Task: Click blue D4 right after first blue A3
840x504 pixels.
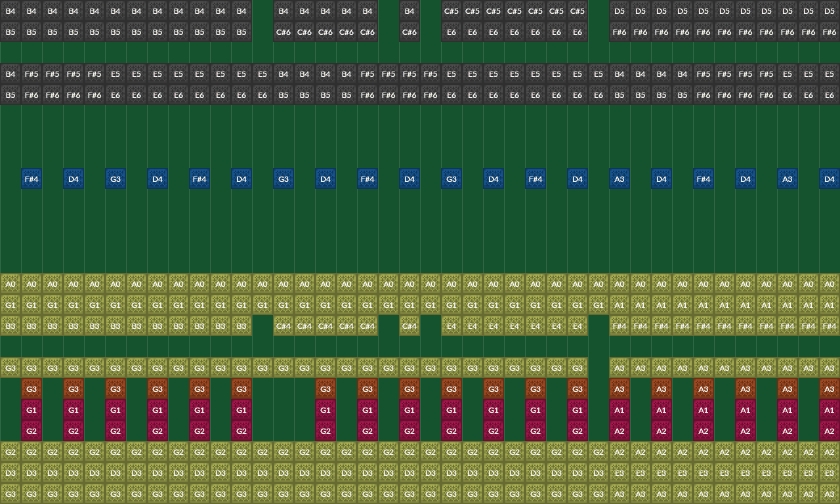Action: (661, 179)
